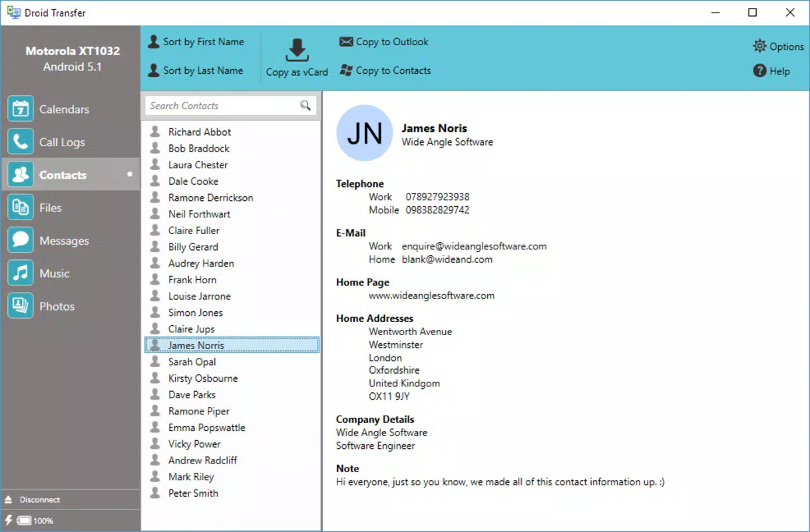
Task: Sort contacts by Last Name
Action: pos(196,70)
